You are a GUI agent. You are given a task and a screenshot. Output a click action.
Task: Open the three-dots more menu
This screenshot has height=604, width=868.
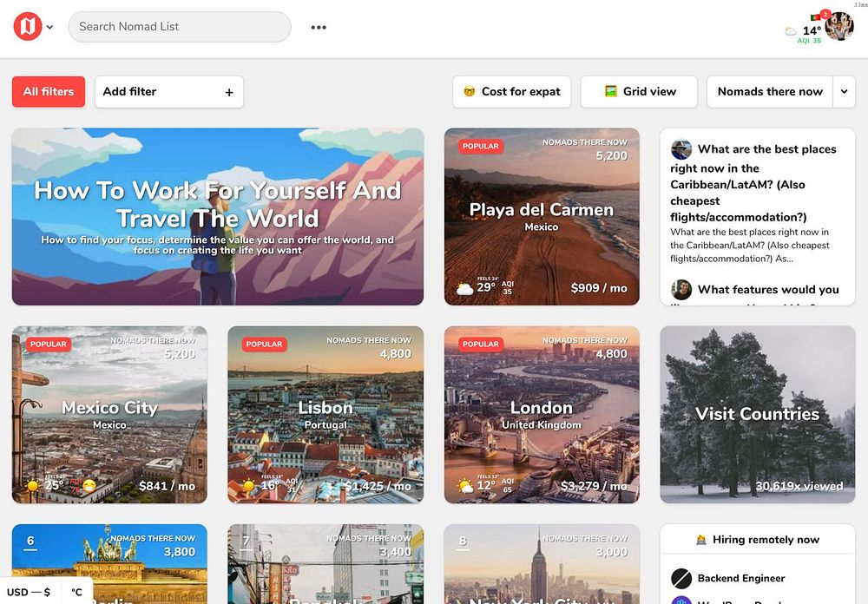(319, 27)
